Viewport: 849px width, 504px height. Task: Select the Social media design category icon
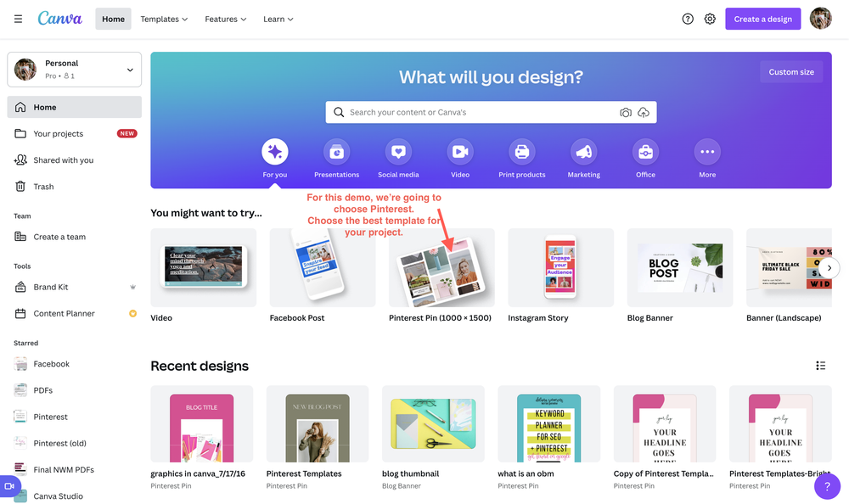398,151
